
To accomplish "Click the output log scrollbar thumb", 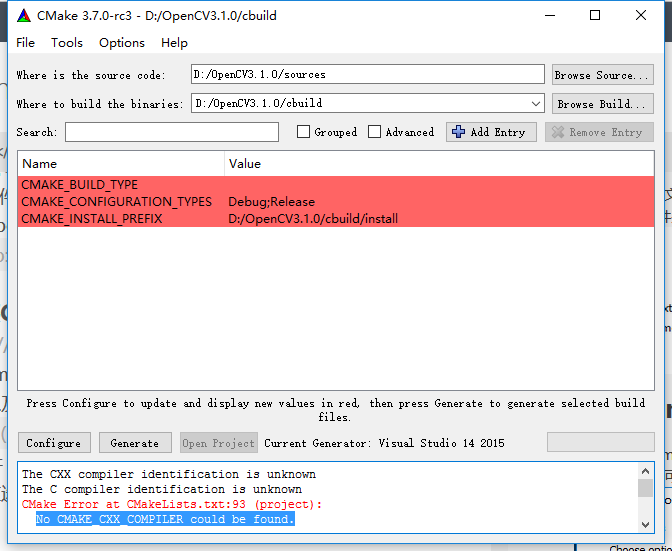I will (646, 488).
